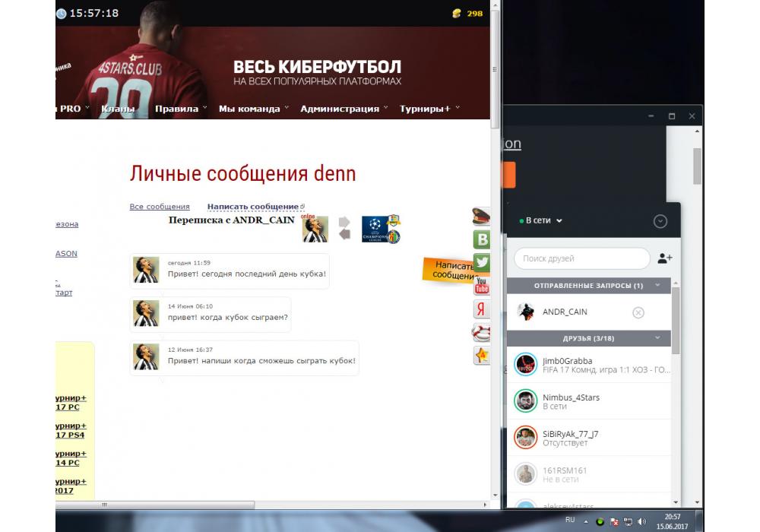Click the lifebuoy help icon

tap(482, 332)
